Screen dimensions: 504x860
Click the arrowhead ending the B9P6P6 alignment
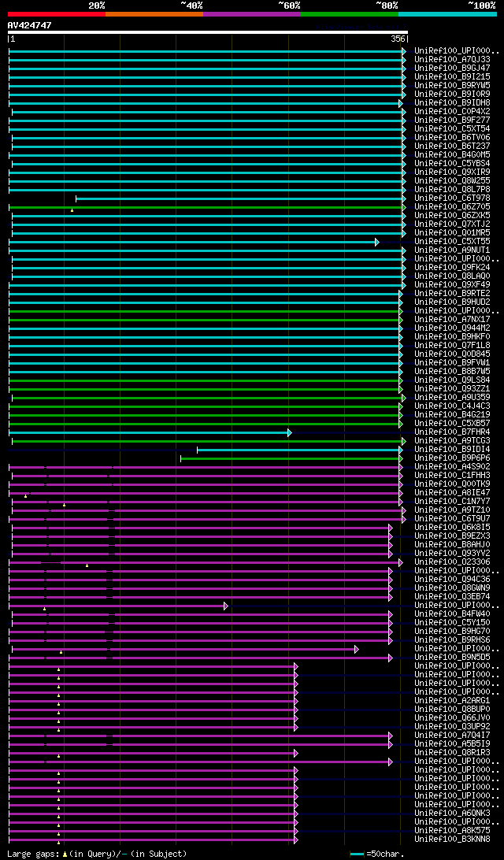pyautogui.click(x=401, y=458)
